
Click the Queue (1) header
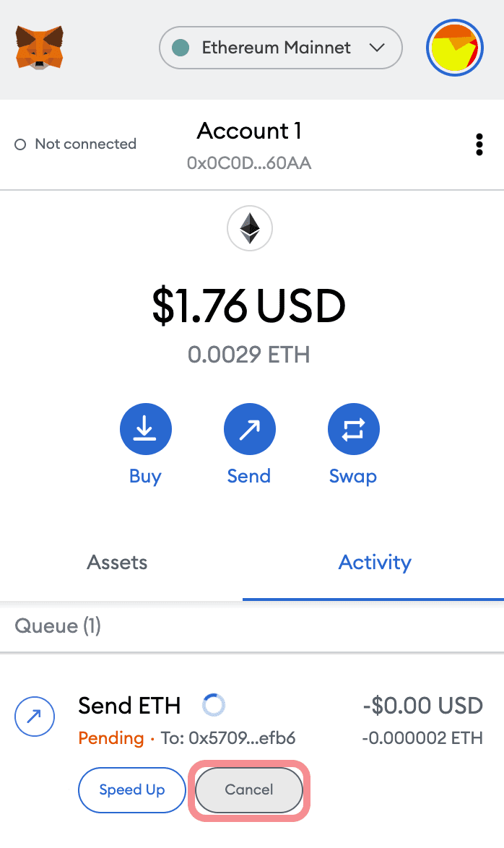(58, 626)
